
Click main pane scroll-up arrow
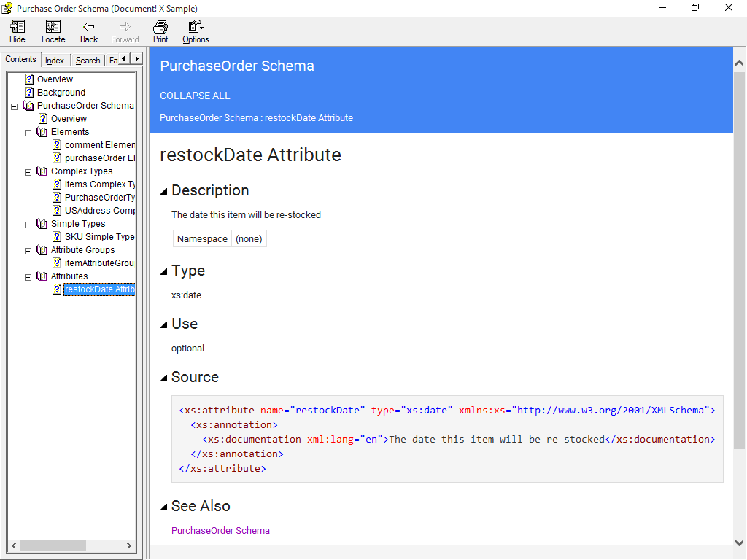click(740, 63)
